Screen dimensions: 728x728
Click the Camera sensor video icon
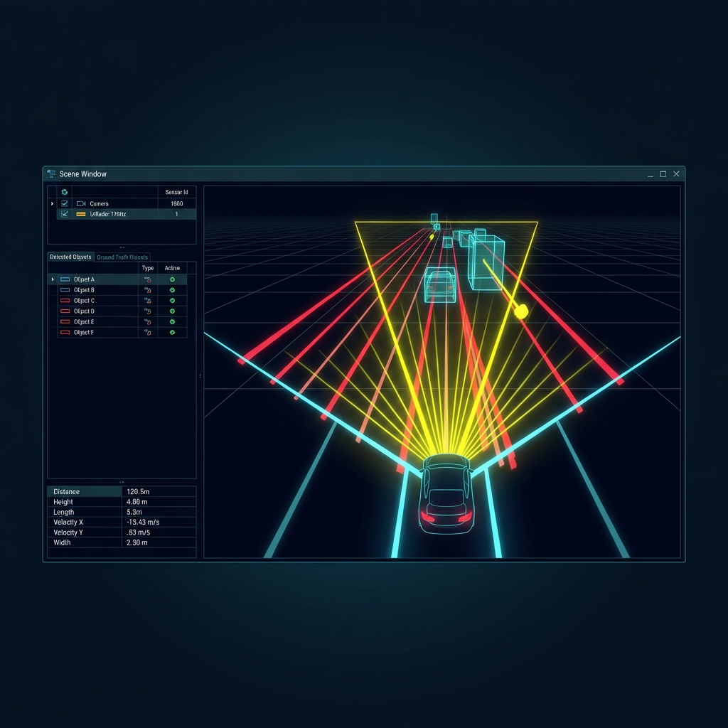80,204
